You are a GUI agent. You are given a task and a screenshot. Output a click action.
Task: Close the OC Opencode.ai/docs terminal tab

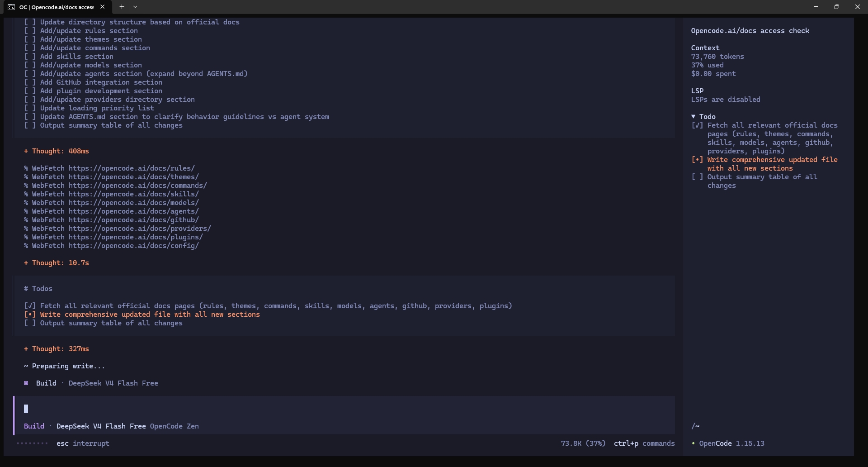(x=103, y=7)
